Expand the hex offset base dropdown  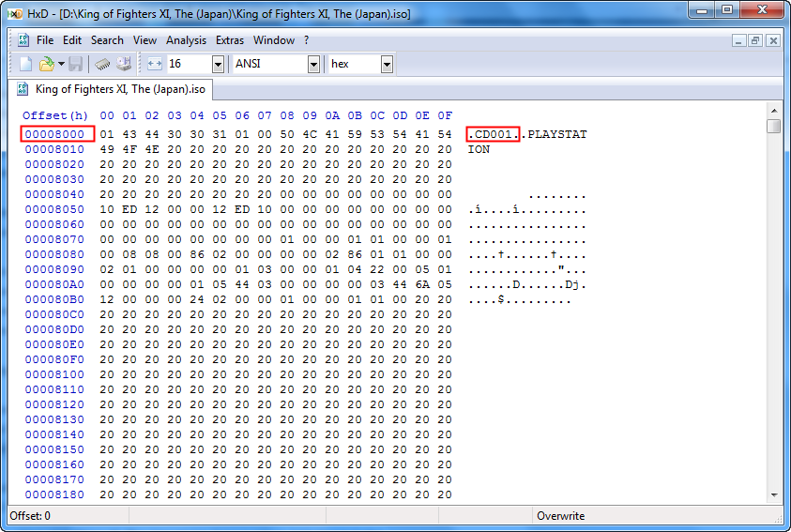tap(387, 65)
